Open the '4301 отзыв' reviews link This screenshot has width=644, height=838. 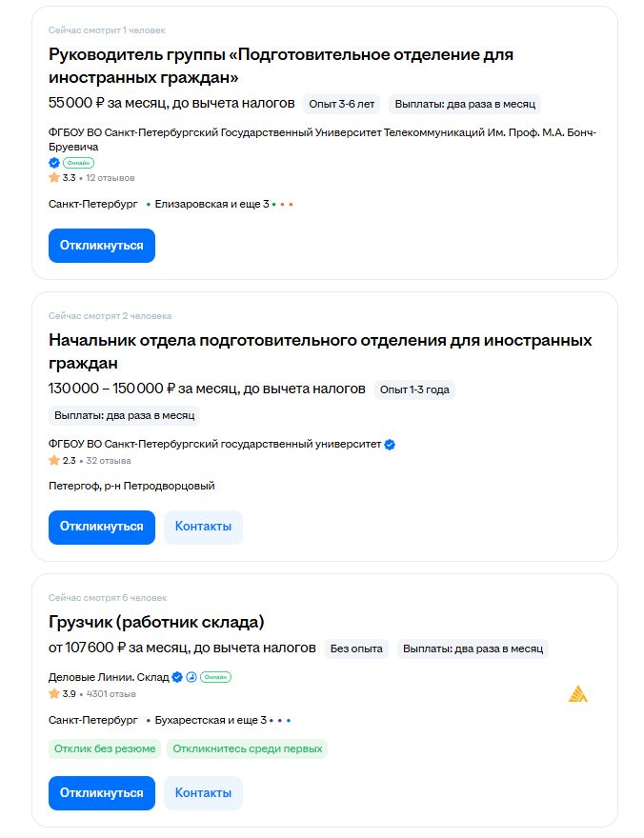(x=111, y=693)
